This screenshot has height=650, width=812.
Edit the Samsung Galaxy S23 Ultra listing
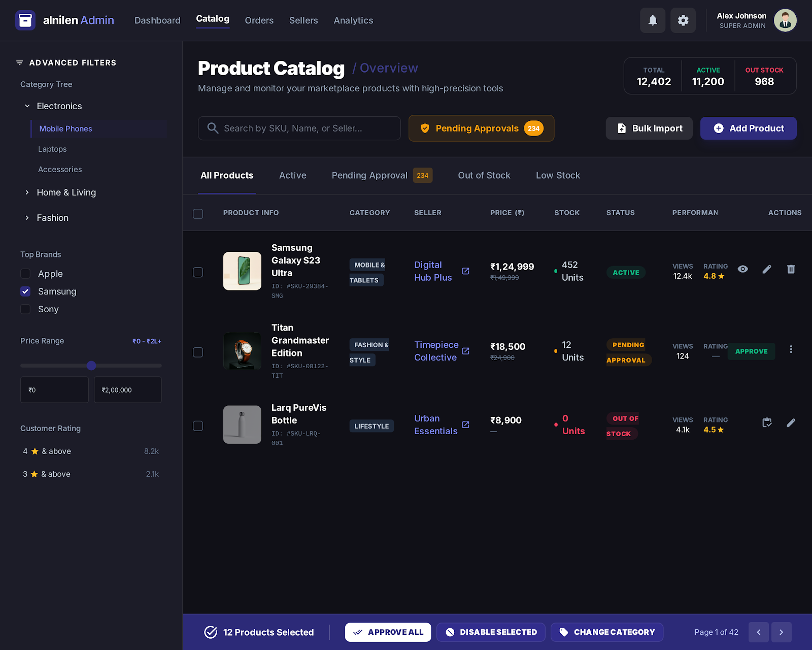coord(767,269)
